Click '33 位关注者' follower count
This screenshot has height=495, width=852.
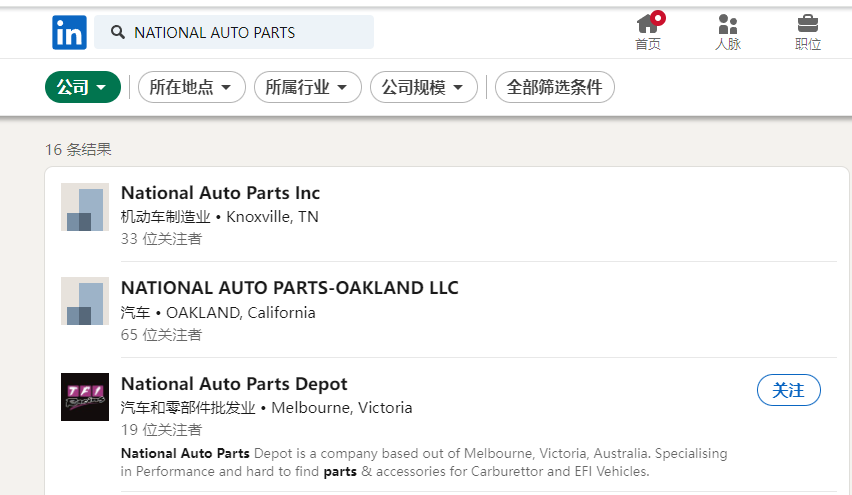(x=161, y=239)
